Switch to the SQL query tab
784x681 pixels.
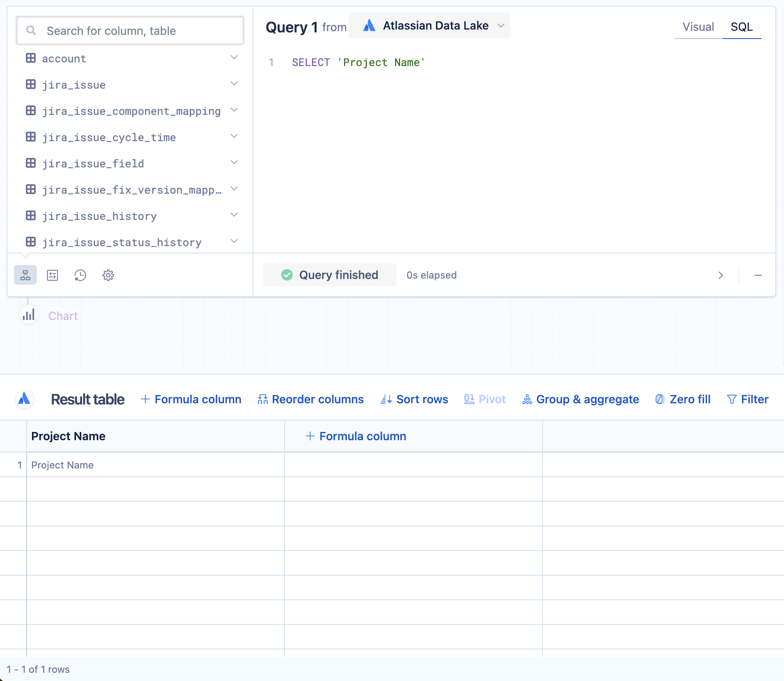[x=742, y=27]
